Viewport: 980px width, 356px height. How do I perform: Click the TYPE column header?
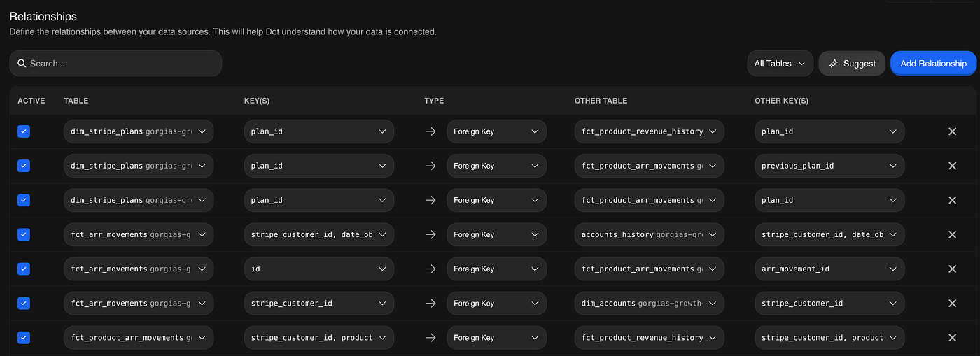click(434, 101)
